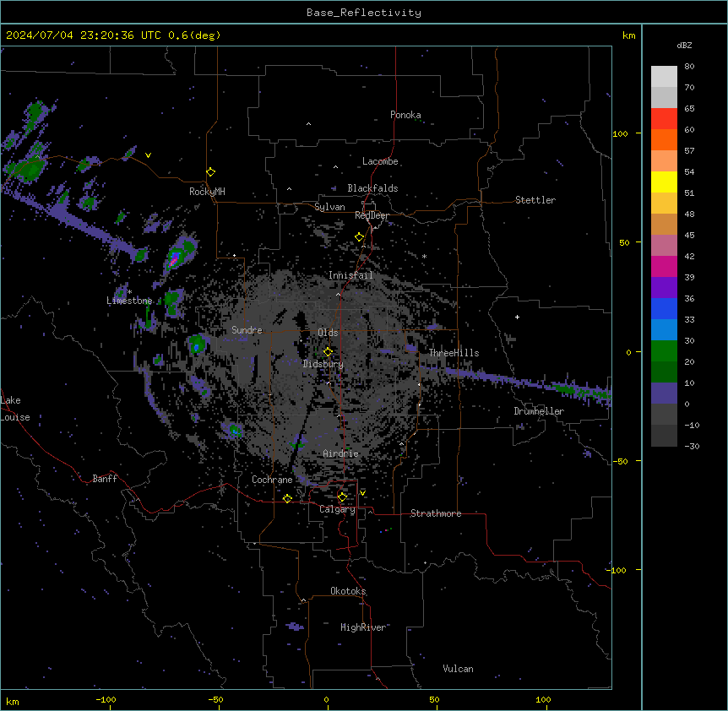Select the Cochrane label

click(272, 480)
